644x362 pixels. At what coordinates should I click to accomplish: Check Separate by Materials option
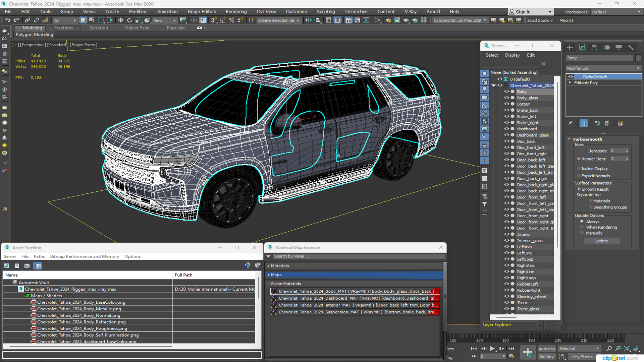pyautogui.click(x=591, y=201)
